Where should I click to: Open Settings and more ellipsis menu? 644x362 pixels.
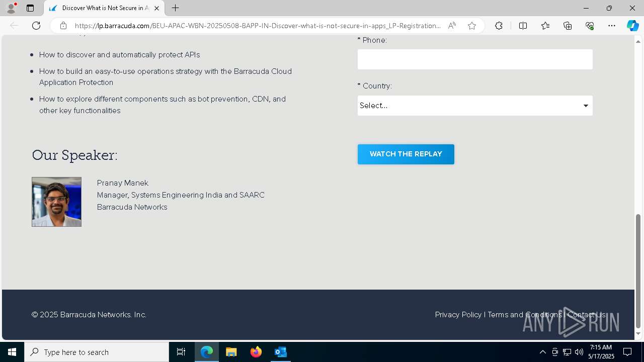(612, 26)
